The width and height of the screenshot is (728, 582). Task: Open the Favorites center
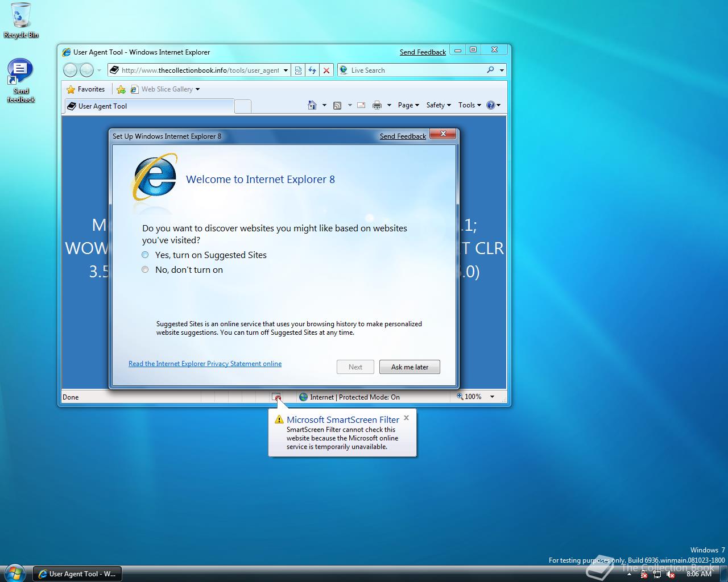click(86, 89)
